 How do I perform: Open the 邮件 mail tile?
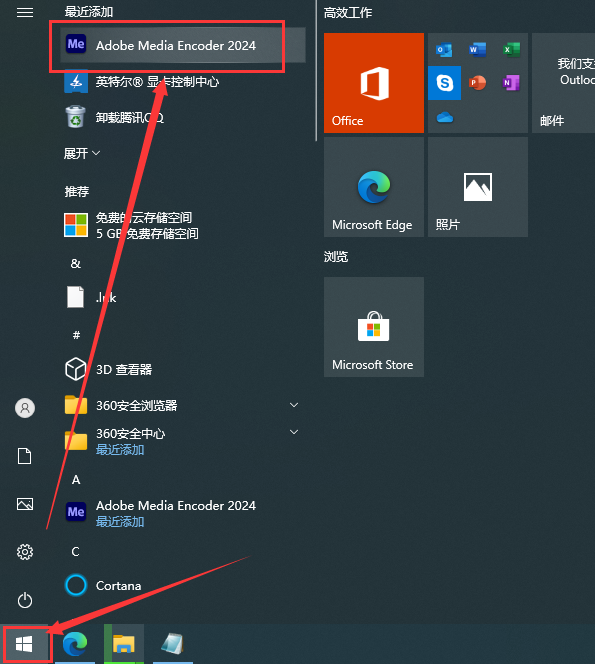[x=563, y=83]
